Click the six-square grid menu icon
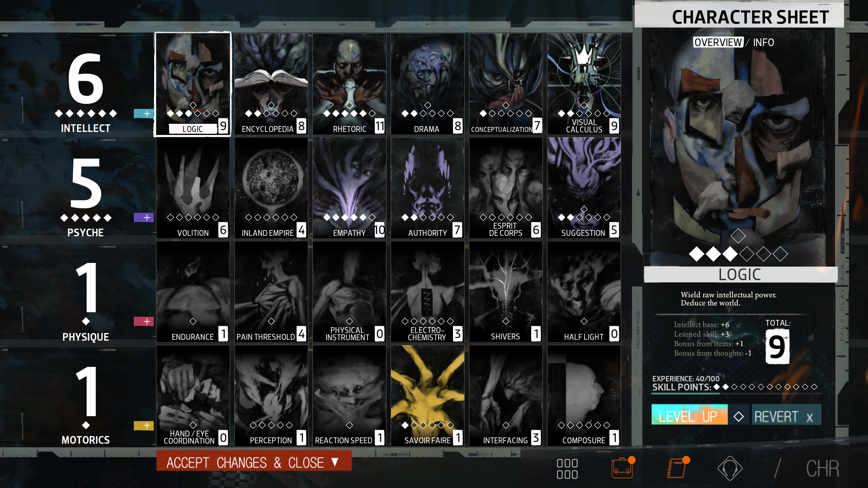 (567, 469)
